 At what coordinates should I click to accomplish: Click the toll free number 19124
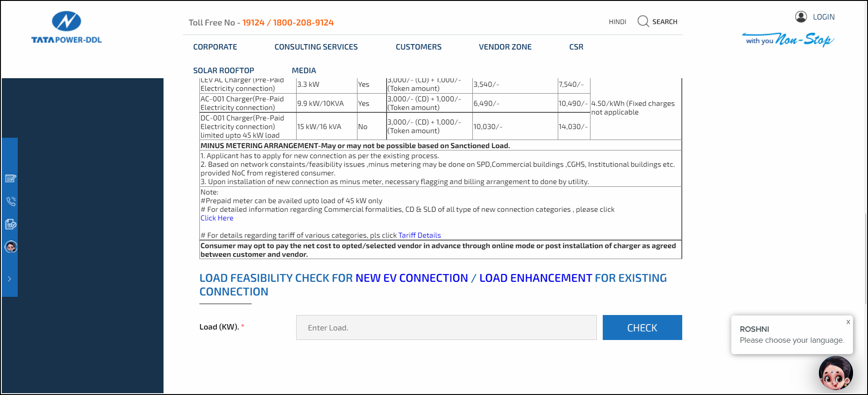[x=253, y=22]
